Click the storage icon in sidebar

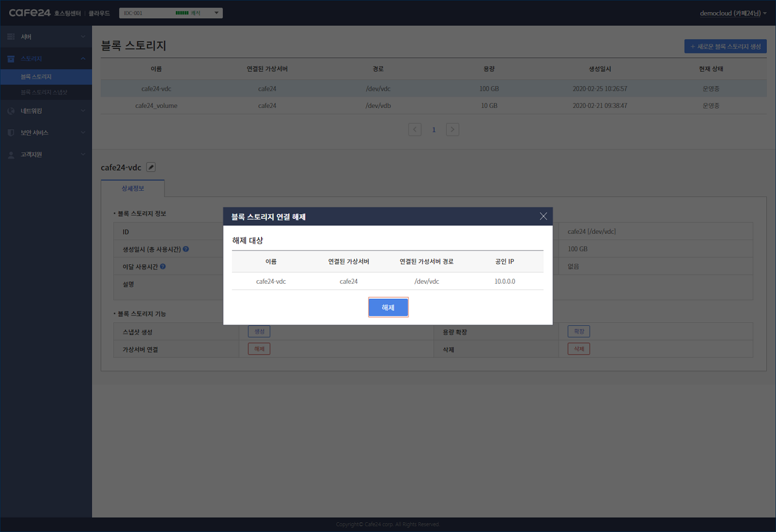click(11, 59)
